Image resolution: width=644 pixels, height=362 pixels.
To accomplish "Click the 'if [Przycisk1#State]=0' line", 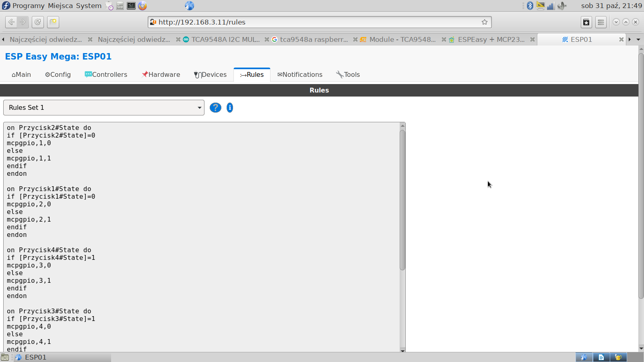I will [51, 197].
